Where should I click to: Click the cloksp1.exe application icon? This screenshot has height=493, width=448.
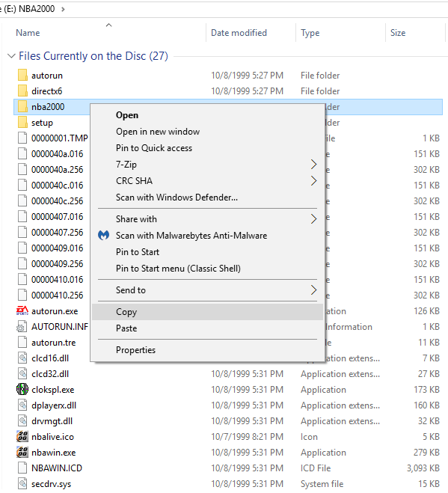[x=22, y=390]
